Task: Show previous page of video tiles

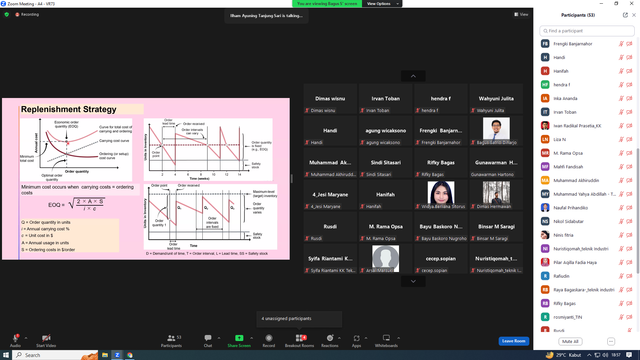Action: (x=413, y=76)
